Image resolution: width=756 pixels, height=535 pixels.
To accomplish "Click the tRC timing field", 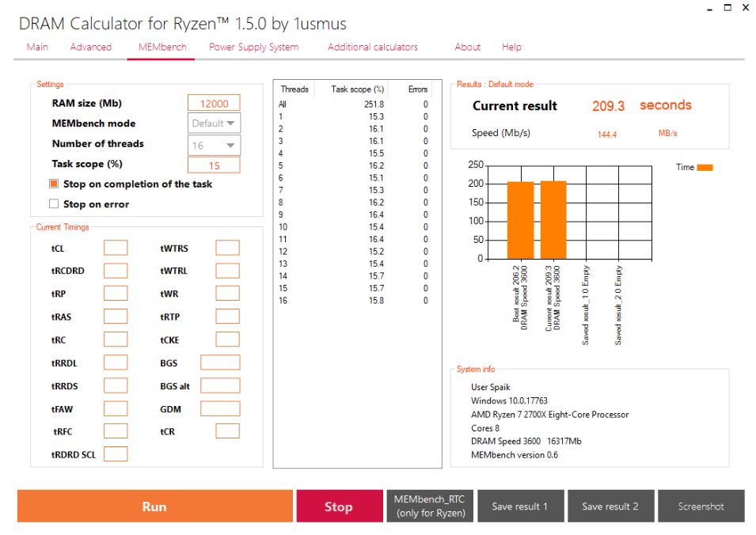I will point(116,340).
